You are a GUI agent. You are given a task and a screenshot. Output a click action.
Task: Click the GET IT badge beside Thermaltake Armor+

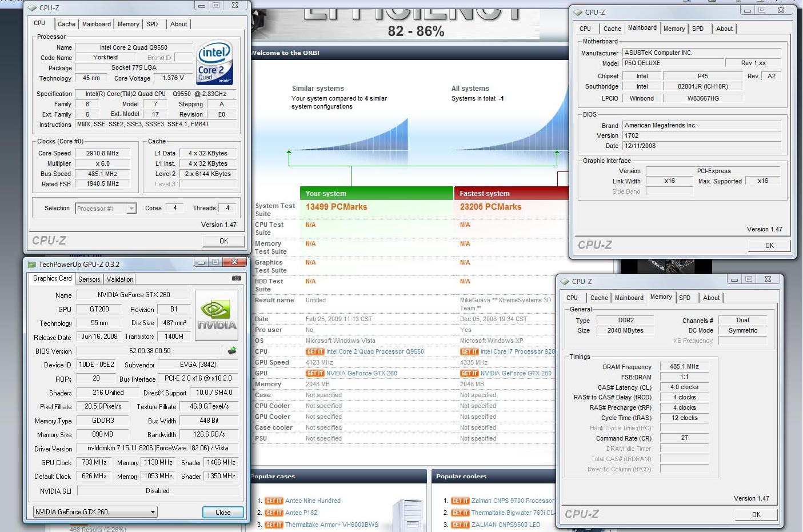point(274,525)
